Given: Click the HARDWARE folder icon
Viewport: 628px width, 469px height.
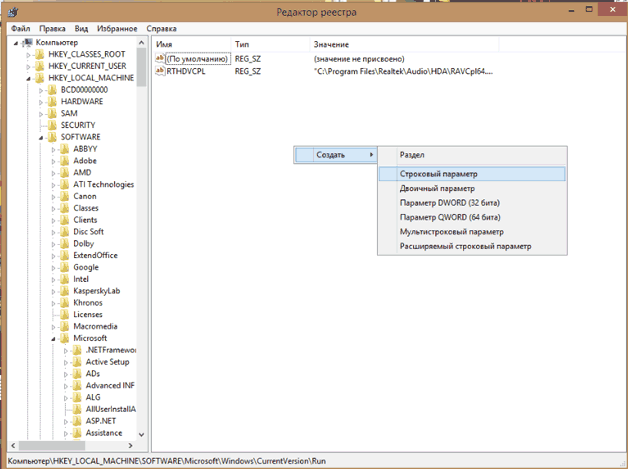Looking at the screenshot, I should [52, 101].
